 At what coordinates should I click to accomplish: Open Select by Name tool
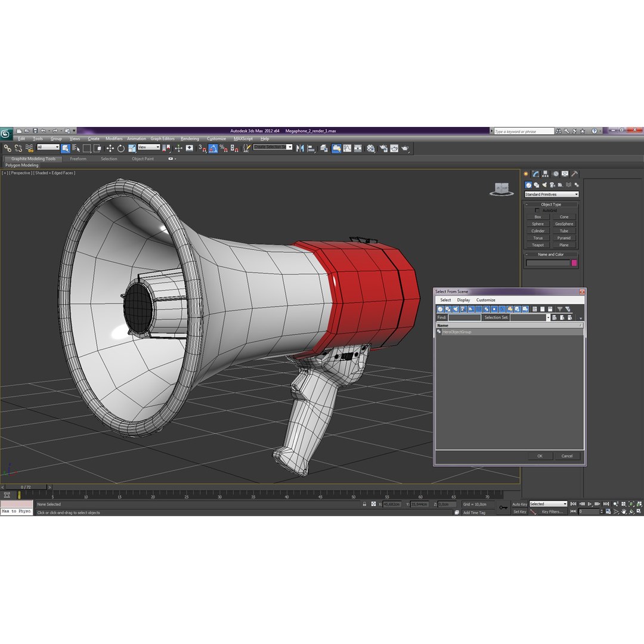coord(76,148)
